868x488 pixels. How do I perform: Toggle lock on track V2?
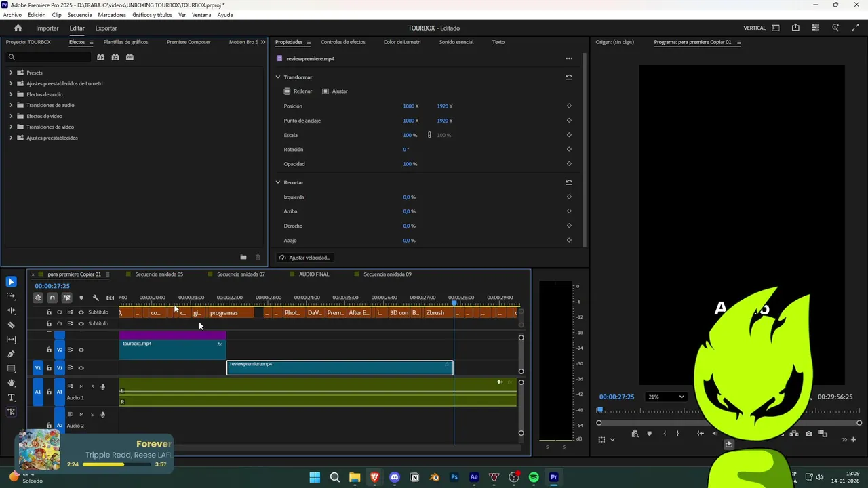click(49, 350)
